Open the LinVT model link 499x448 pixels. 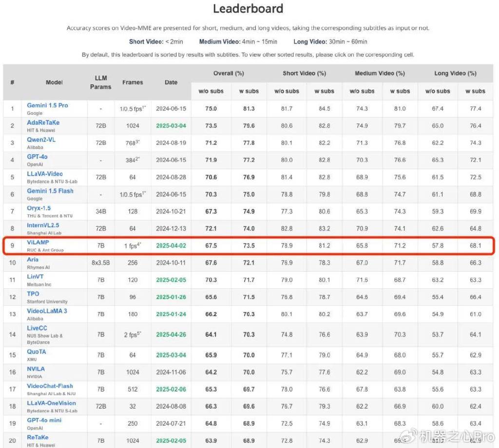click(x=35, y=277)
